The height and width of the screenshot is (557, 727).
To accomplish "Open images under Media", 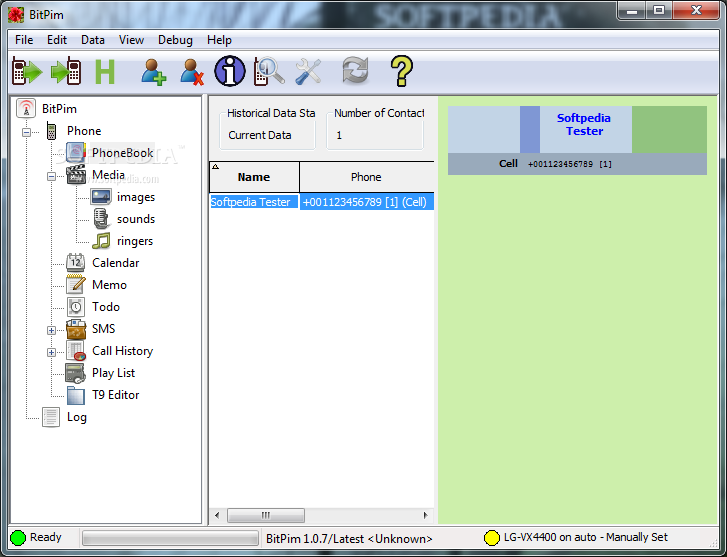I will pyautogui.click(x=136, y=197).
